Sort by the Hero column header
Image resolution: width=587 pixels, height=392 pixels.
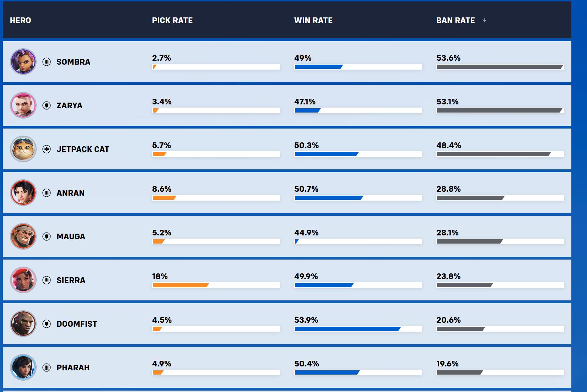21,20
